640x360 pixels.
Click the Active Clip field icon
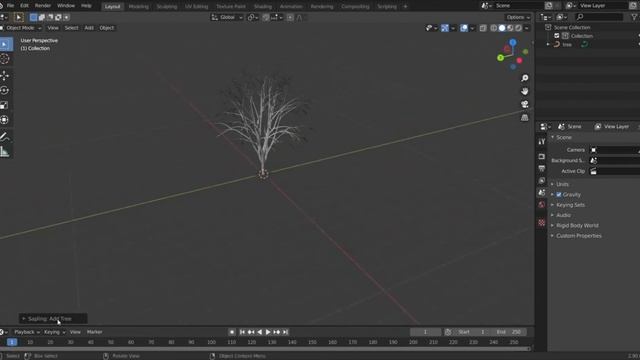pyautogui.click(x=593, y=171)
